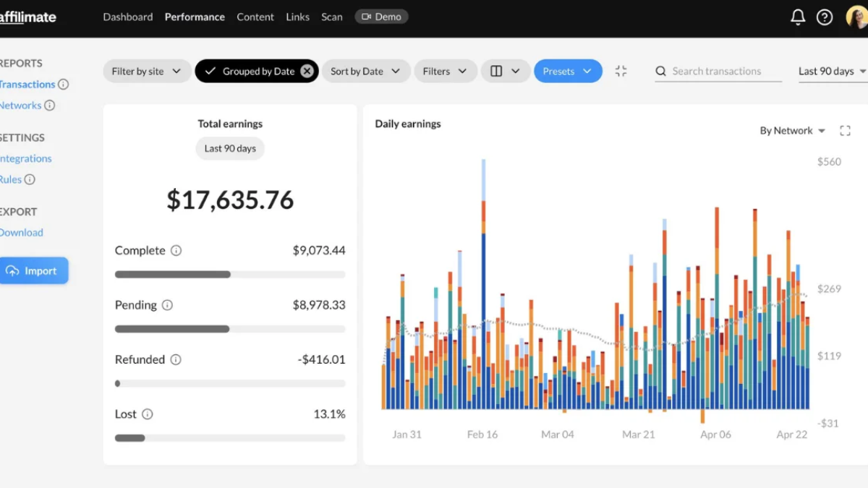Click the Download export link
Image resolution: width=868 pixels, height=488 pixels.
[x=22, y=233]
